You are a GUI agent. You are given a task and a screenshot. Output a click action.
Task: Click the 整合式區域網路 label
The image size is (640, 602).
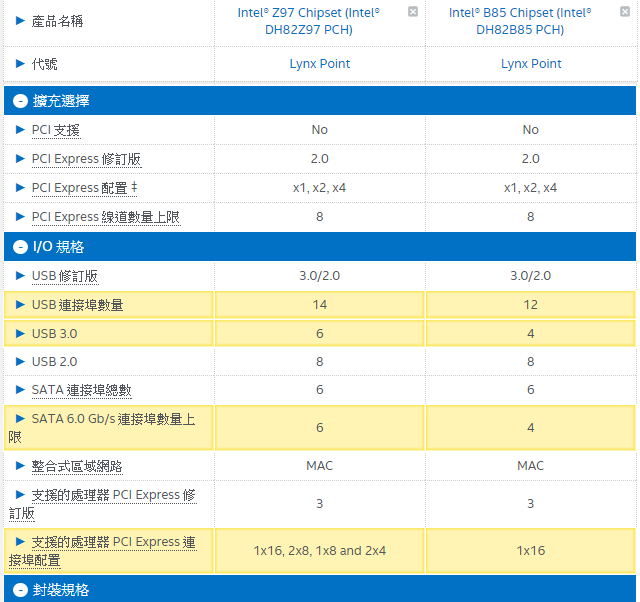pos(77,466)
